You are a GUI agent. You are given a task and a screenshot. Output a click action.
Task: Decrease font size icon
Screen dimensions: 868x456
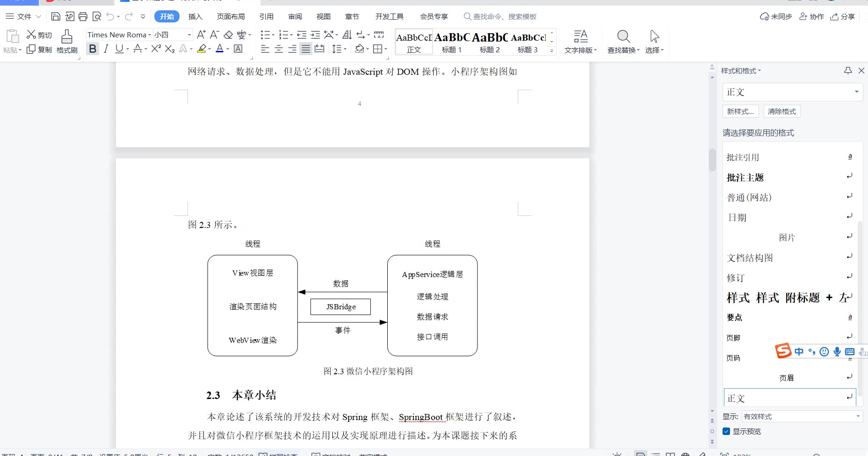[x=214, y=35]
